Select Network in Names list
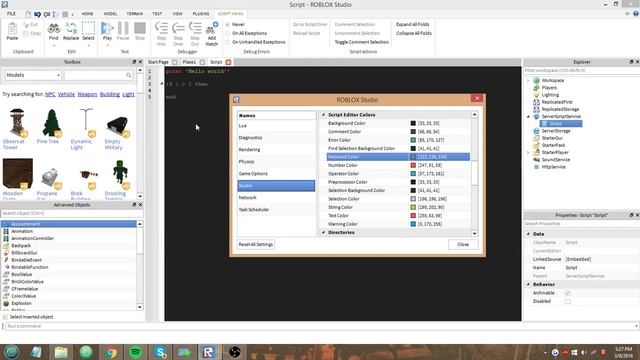This screenshot has width=640, height=360. (x=276, y=198)
